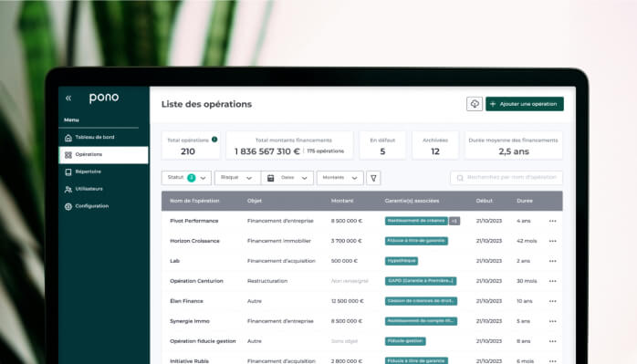637x364 pixels.
Task: Click the Objet column header
Action: pyautogui.click(x=255, y=201)
